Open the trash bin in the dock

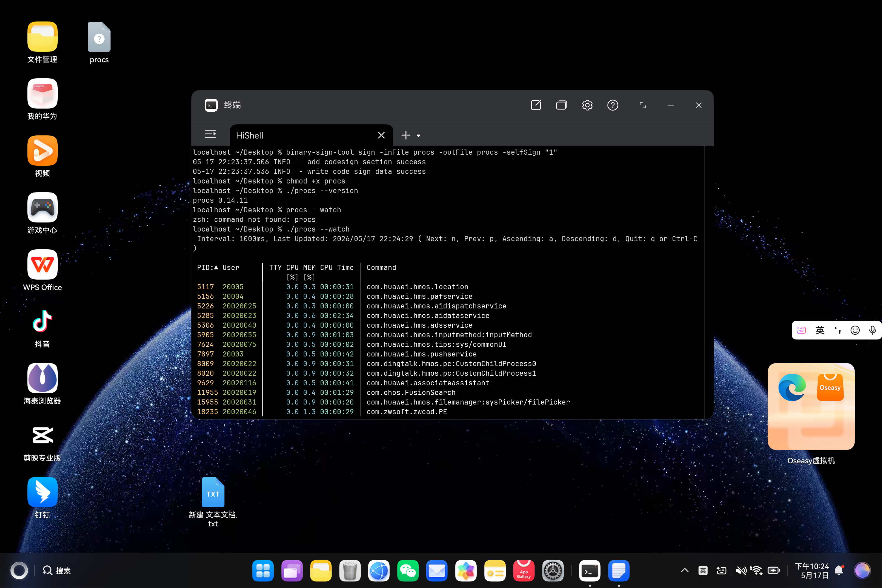(x=350, y=571)
